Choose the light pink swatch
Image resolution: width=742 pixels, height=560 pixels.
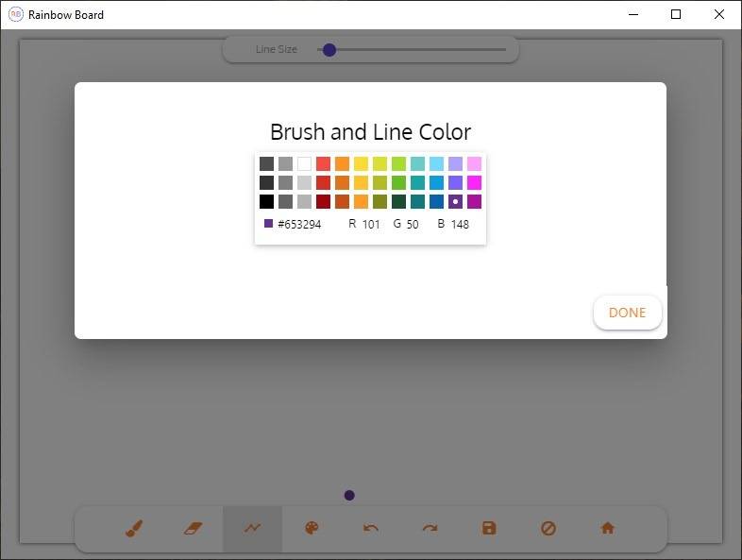(x=474, y=163)
